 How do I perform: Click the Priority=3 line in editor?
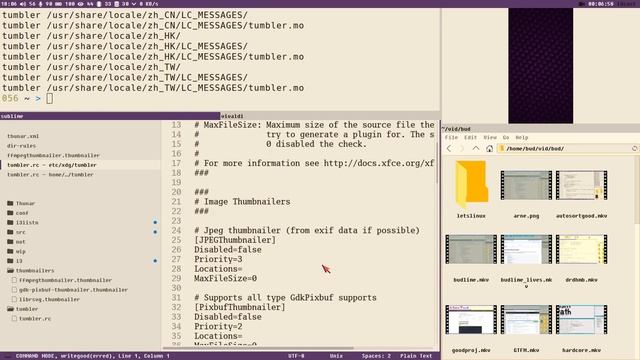pos(218,259)
